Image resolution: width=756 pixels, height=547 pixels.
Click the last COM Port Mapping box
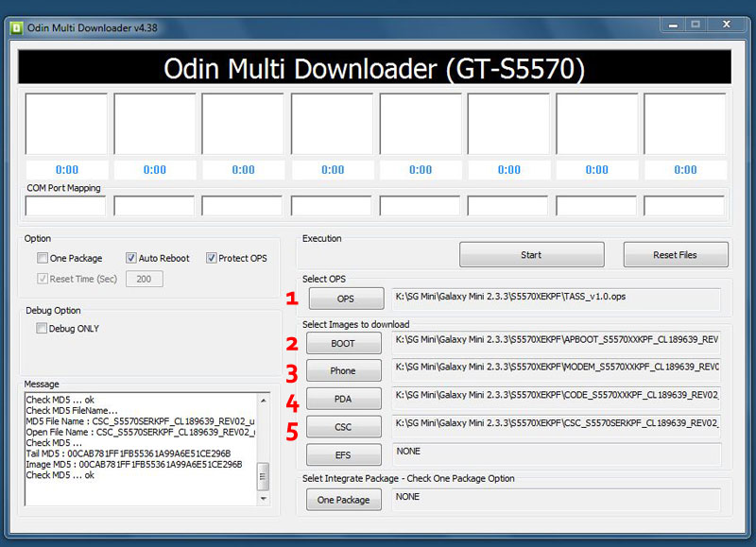click(684, 206)
